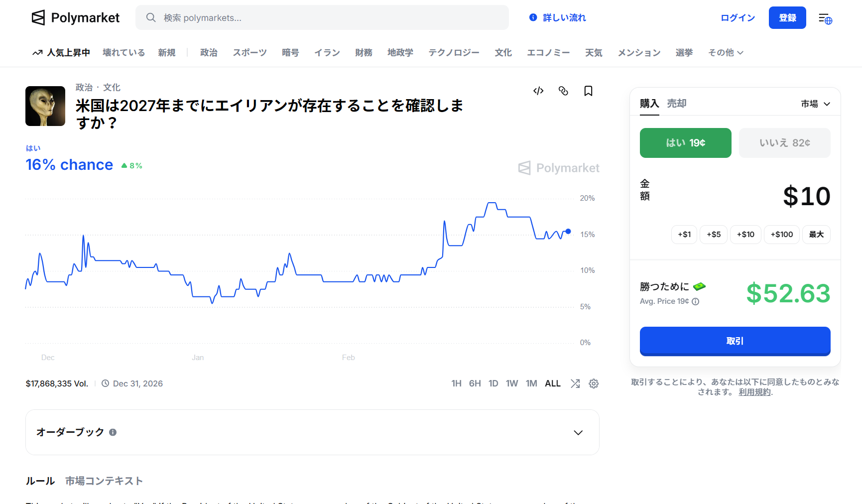This screenshot has height=504, width=862.
Task: Expand the オーダーブック section
Action: 578,432
